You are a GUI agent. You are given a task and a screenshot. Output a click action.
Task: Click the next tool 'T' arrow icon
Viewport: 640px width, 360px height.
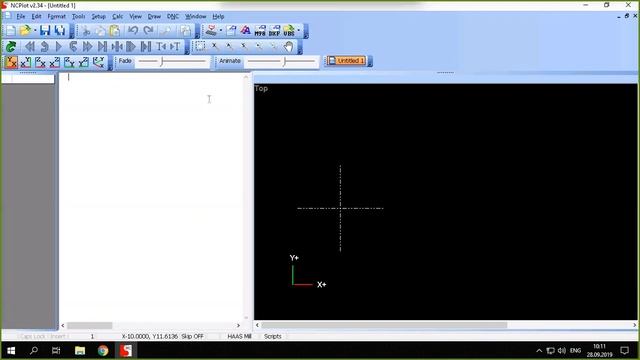pos(175,47)
